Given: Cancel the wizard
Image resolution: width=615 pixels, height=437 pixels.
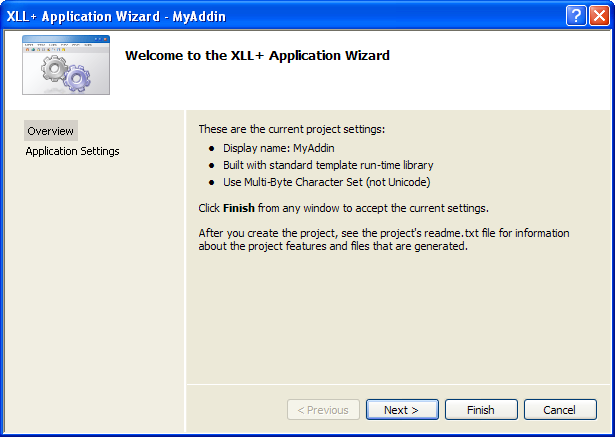Looking at the screenshot, I should point(560,410).
